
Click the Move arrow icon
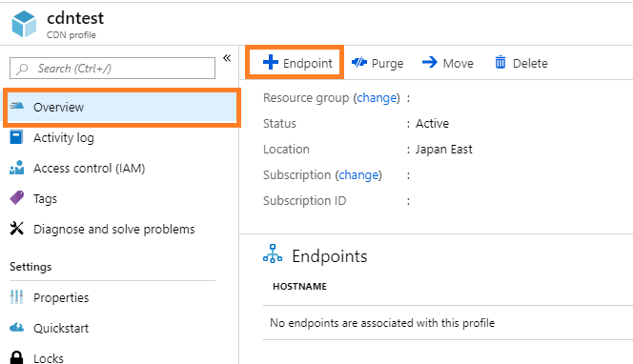[x=430, y=62]
